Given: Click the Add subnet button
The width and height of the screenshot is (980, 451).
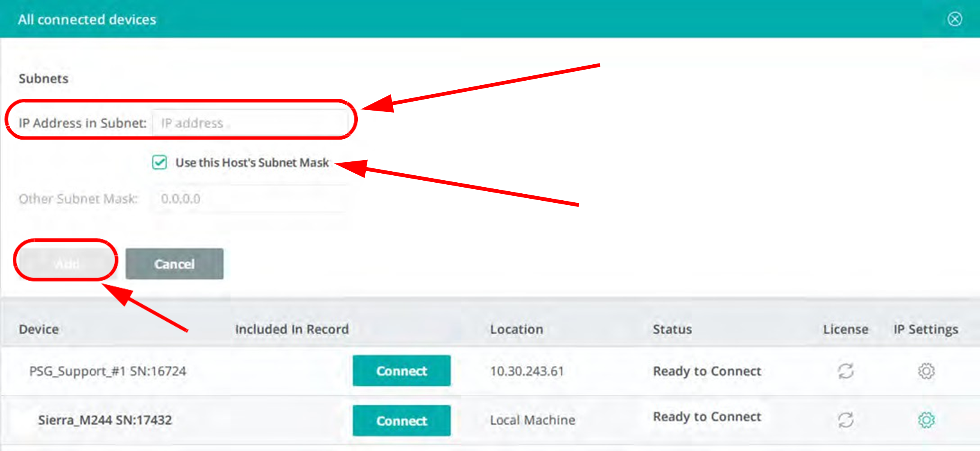Looking at the screenshot, I should point(66,264).
